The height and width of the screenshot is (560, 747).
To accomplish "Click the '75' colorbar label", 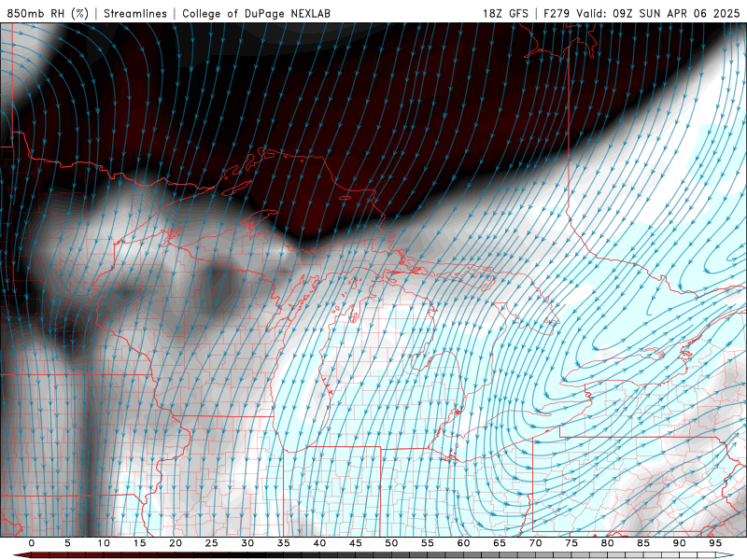I will coord(571,543).
